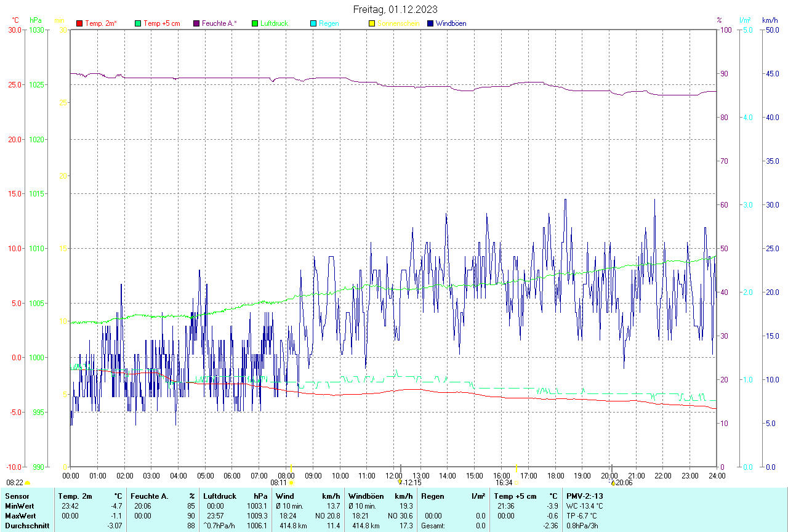Click the Gesamt: rain total label
This screenshot has width=788, height=532.
click(433, 526)
